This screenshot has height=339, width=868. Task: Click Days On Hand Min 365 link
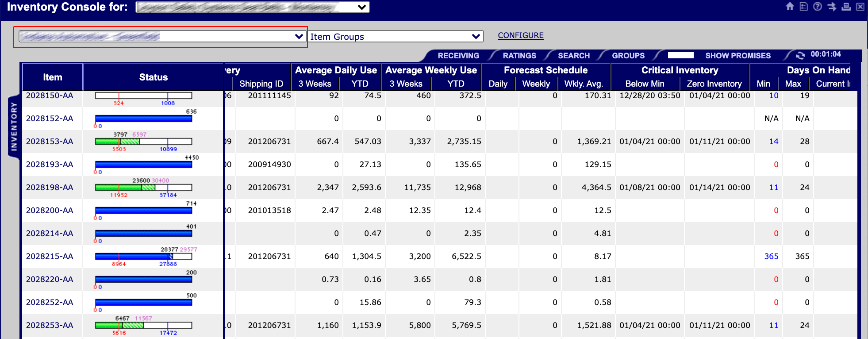(771, 256)
